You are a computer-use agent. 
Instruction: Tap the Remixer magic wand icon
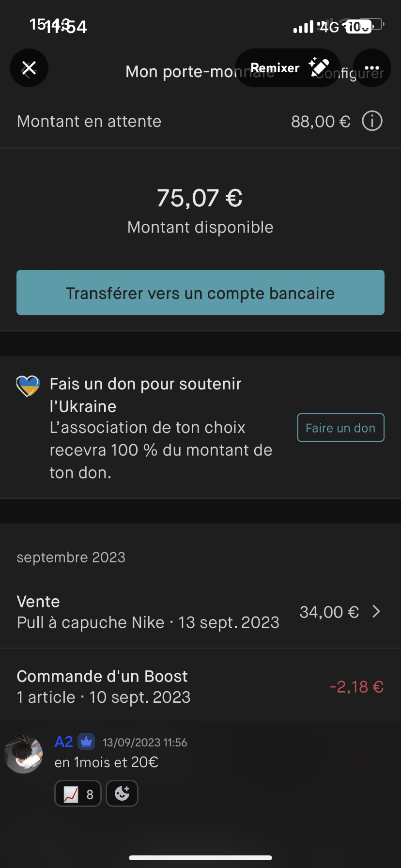[319, 67]
